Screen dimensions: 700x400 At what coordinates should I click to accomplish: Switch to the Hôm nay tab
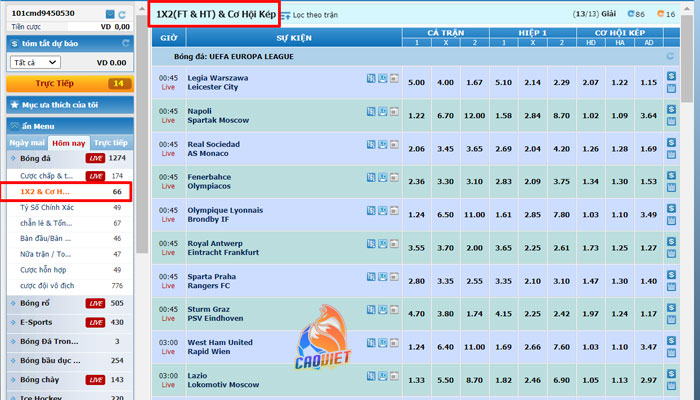pyautogui.click(x=69, y=143)
